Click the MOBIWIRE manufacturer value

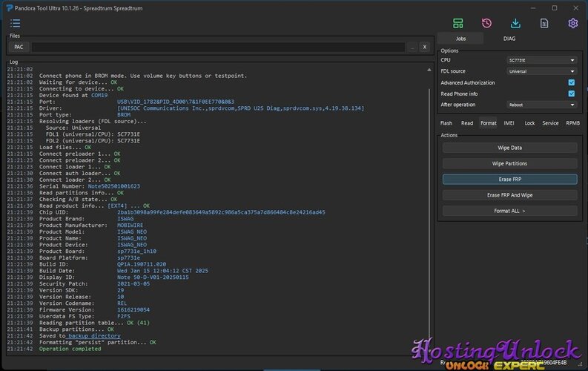[x=130, y=225]
